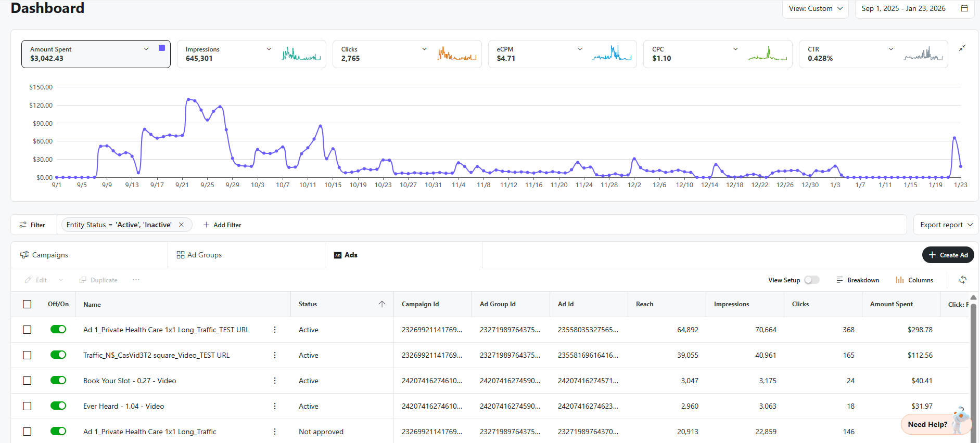Screen dimensions: 980x443
Task: Open the Need Help? chat widget
Action: pyautogui.click(x=935, y=423)
